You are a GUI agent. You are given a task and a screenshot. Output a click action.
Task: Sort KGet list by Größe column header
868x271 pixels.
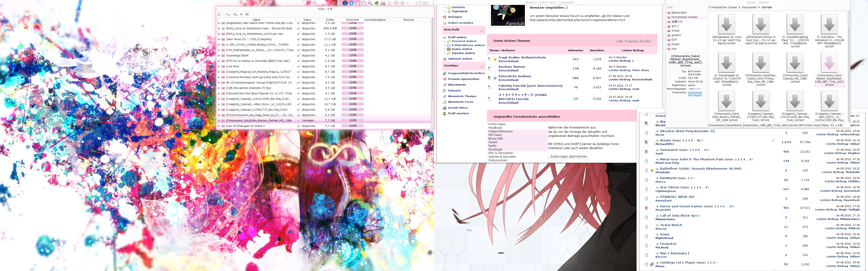(330, 20)
